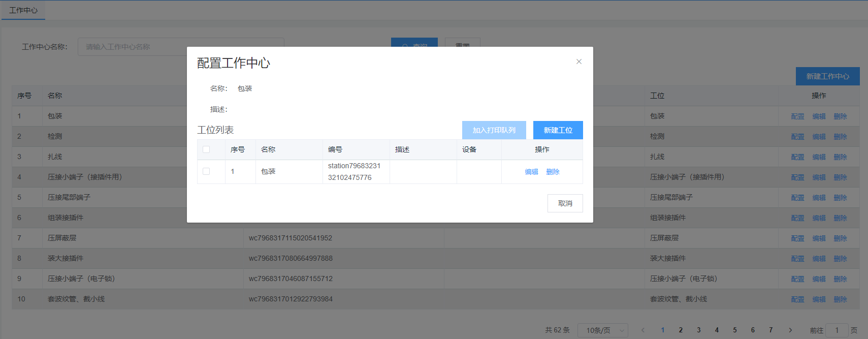
Task: Click the 新建工位 button
Action: click(x=558, y=130)
